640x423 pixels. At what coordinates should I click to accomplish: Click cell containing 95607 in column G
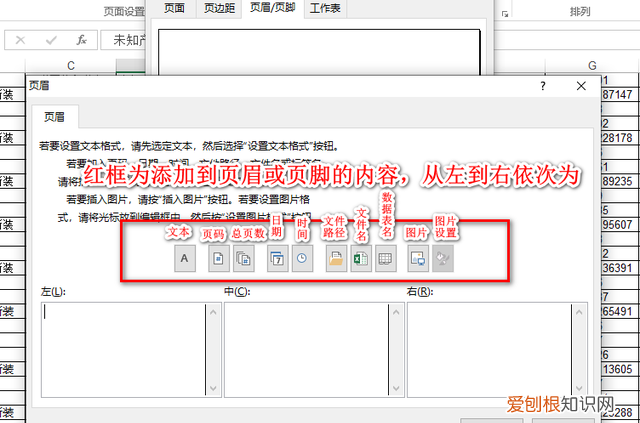coord(620,225)
